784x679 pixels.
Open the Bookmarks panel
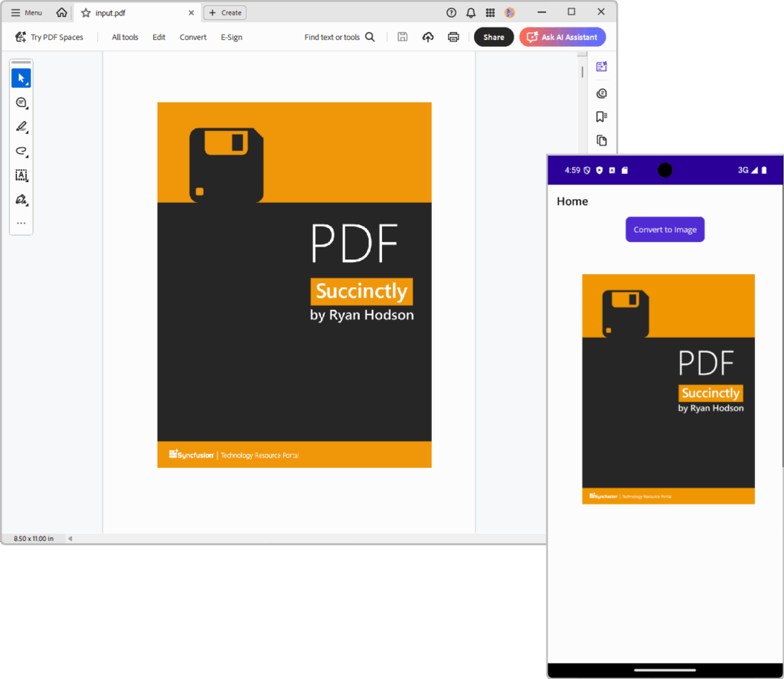point(602,116)
